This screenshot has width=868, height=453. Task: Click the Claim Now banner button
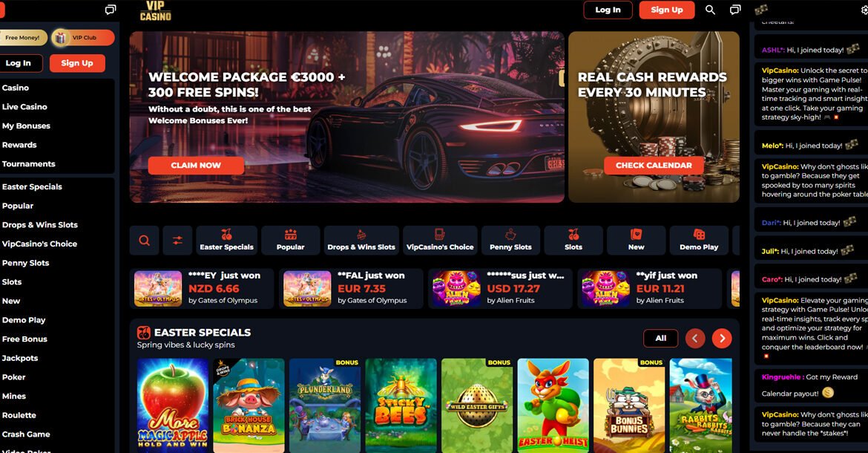196,165
